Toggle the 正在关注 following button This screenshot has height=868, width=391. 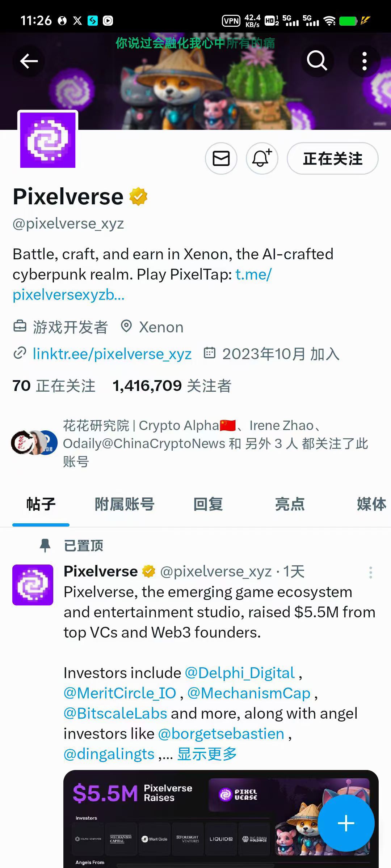(x=333, y=158)
